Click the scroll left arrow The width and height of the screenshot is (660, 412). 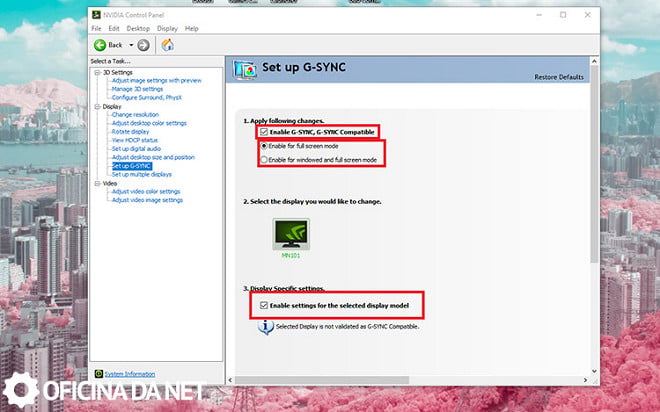(230, 380)
